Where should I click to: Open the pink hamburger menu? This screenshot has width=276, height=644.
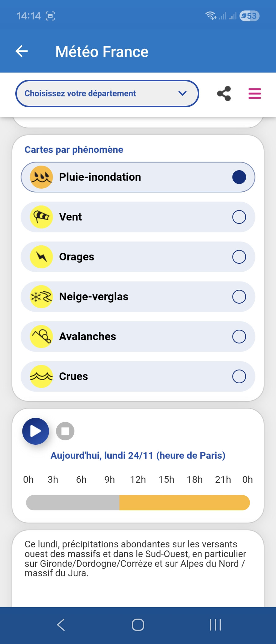[x=255, y=94]
